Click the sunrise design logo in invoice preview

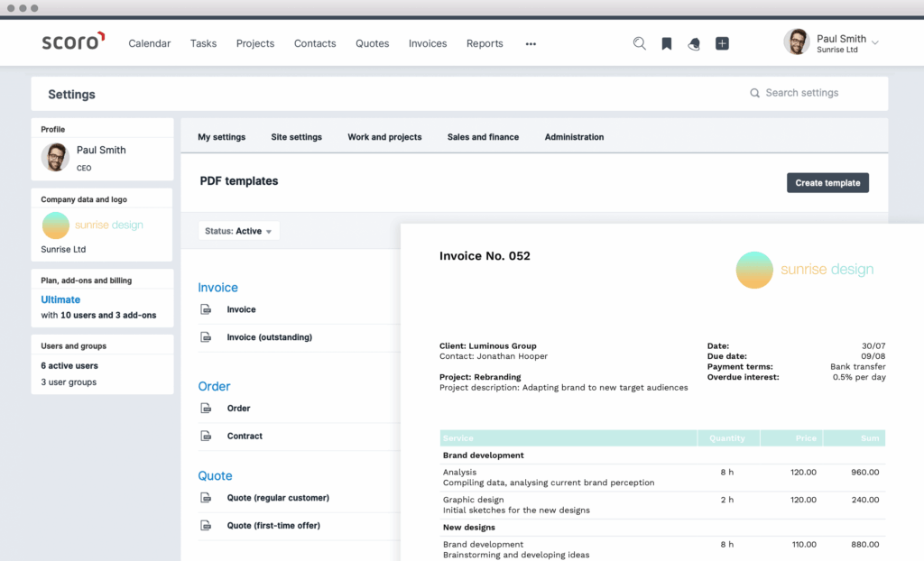click(x=804, y=270)
